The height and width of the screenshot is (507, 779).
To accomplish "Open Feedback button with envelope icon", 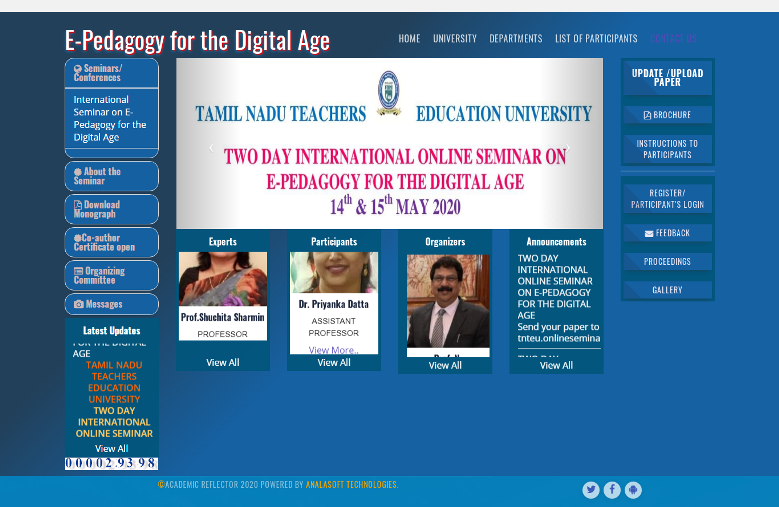I will point(667,233).
